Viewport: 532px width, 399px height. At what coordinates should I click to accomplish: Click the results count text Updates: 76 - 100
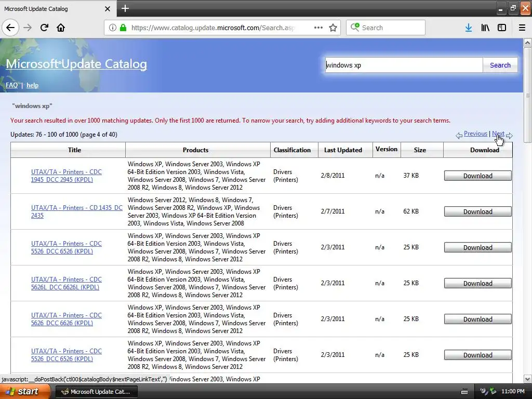tap(64, 135)
